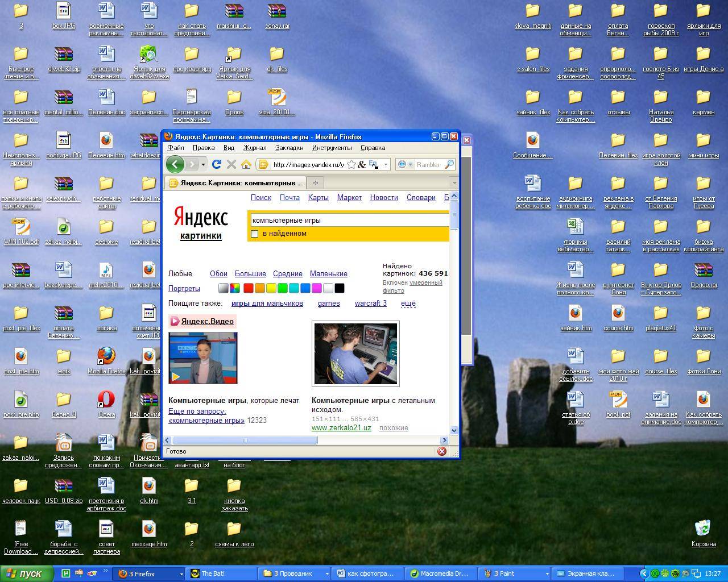Expand quick launch chevron on taskbar

click(105, 572)
